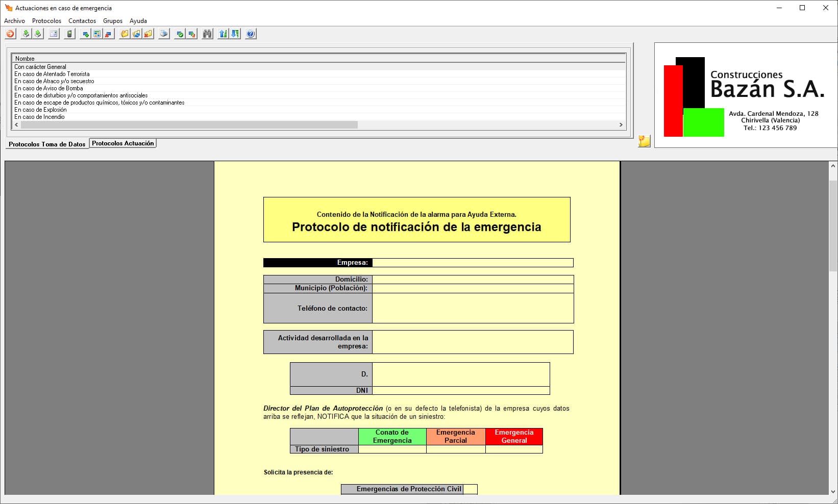Click the blue question mark help icon

click(x=251, y=34)
